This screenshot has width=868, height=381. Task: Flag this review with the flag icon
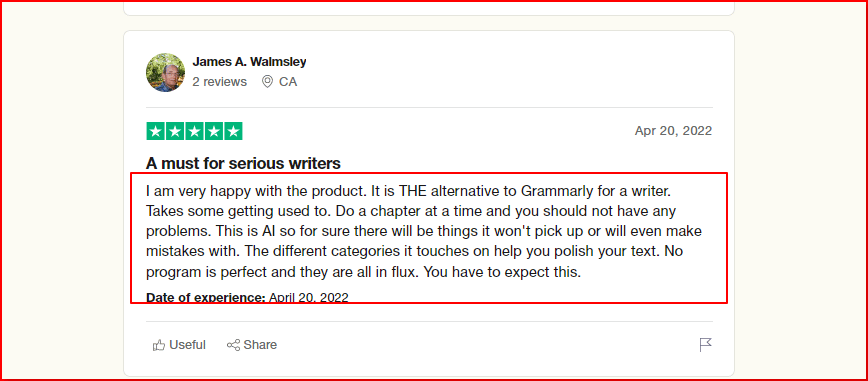[705, 345]
